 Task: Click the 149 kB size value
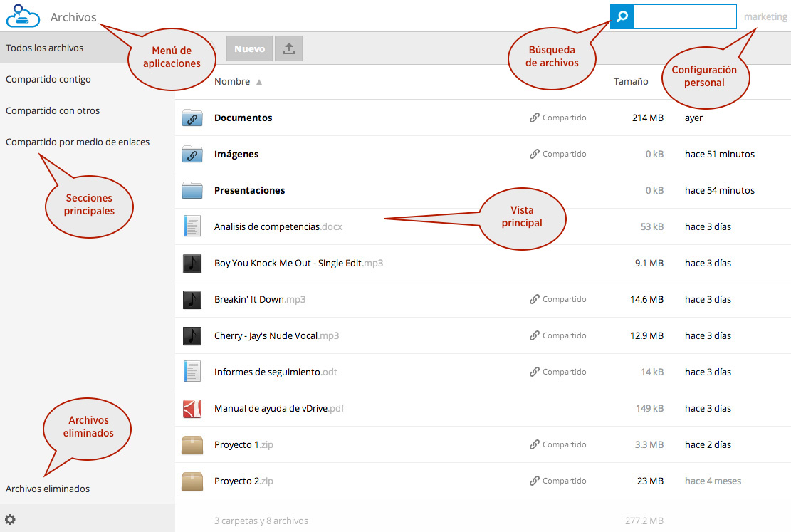[x=650, y=408]
